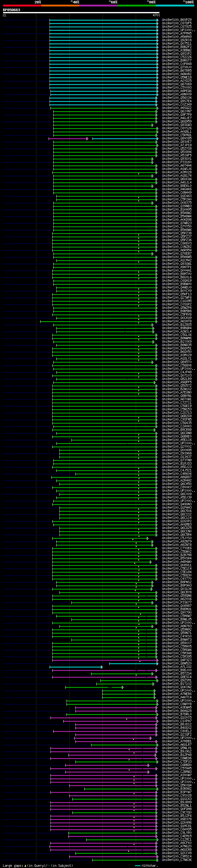The height and width of the screenshot is (868, 197).
Task: Click the UniRef100_C1ZMC1 label
Action: [176, 839]
